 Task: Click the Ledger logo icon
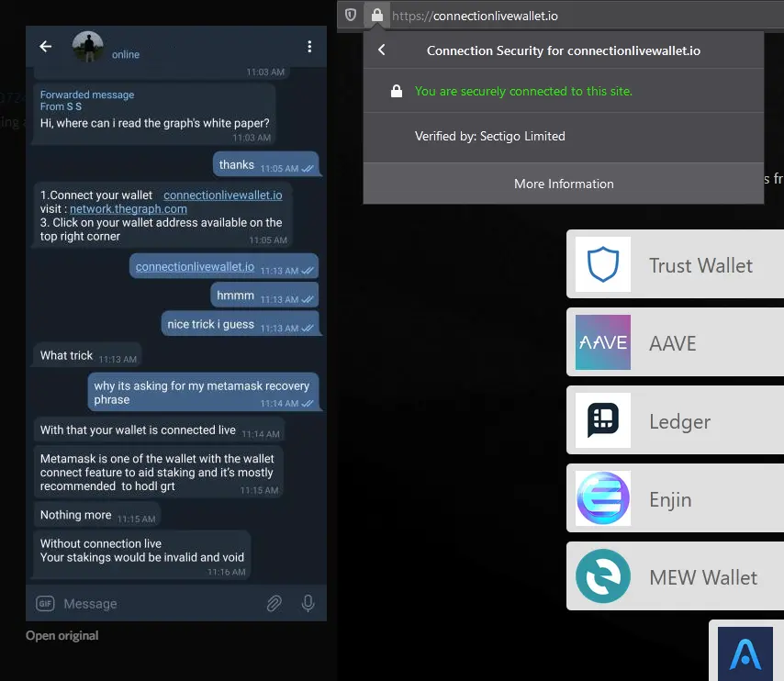[603, 420]
